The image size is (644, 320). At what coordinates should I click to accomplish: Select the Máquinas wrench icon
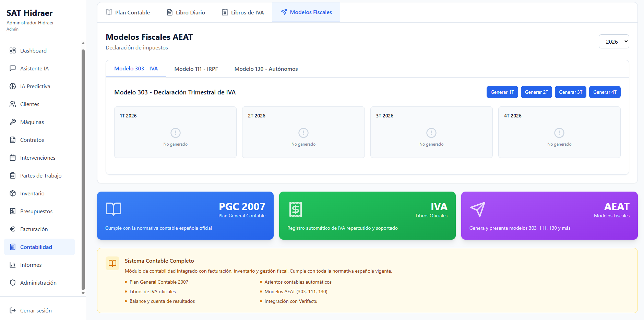pos(13,122)
